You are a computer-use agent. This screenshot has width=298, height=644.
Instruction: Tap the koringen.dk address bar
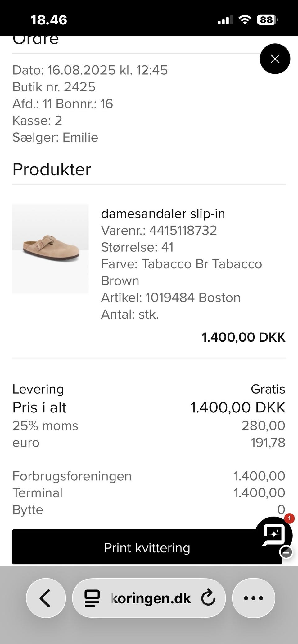pyautogui.click(x=149, y=598)
